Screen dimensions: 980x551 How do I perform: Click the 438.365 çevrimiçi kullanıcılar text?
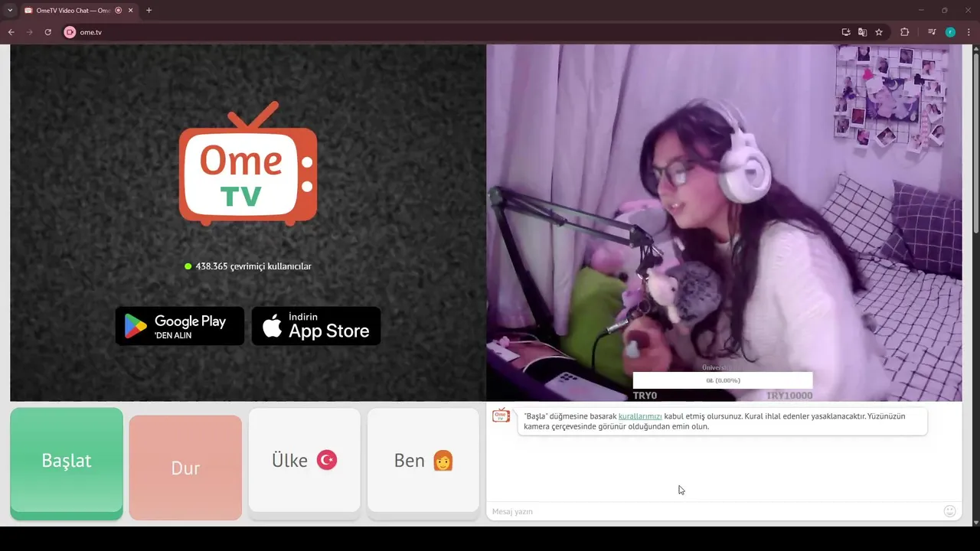(x=253, y=266)
